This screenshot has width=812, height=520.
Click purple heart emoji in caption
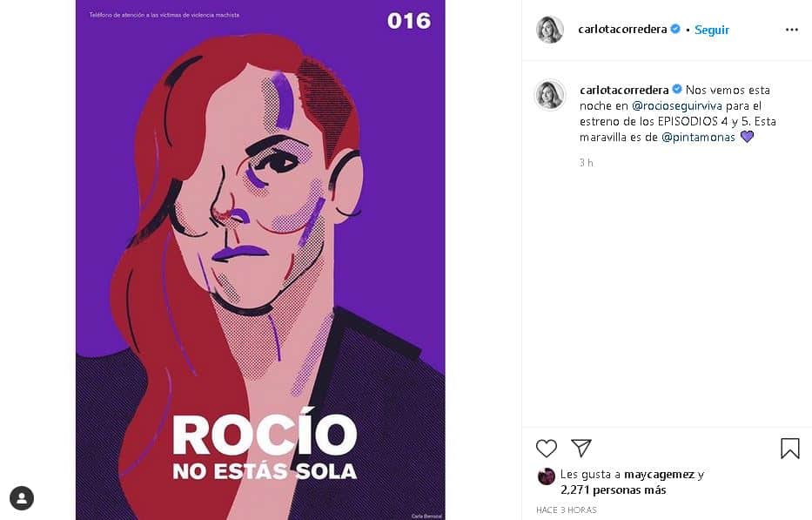(x=746, y=137)
